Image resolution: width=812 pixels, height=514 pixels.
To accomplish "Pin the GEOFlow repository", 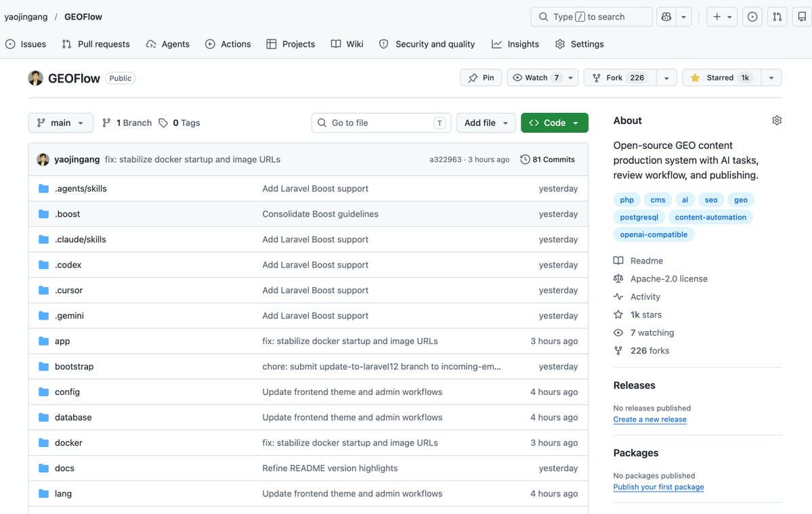I will pyautogui.click(x=481, y=78).
